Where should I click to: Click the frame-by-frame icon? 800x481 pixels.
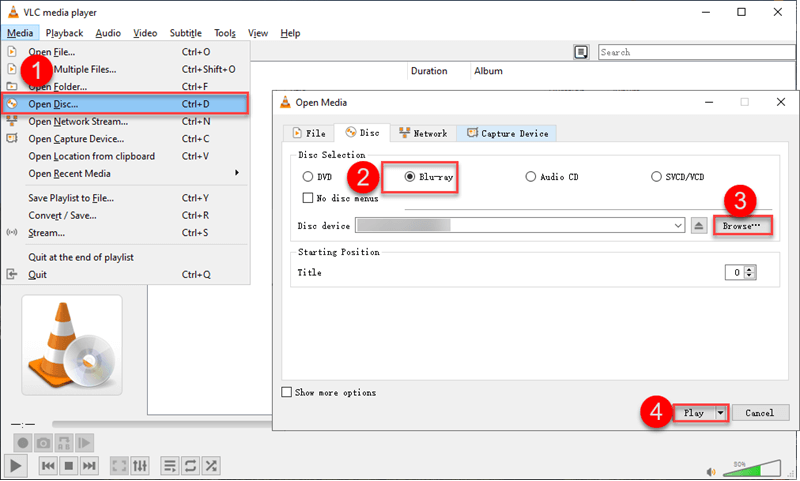click(x=85, y=443)
